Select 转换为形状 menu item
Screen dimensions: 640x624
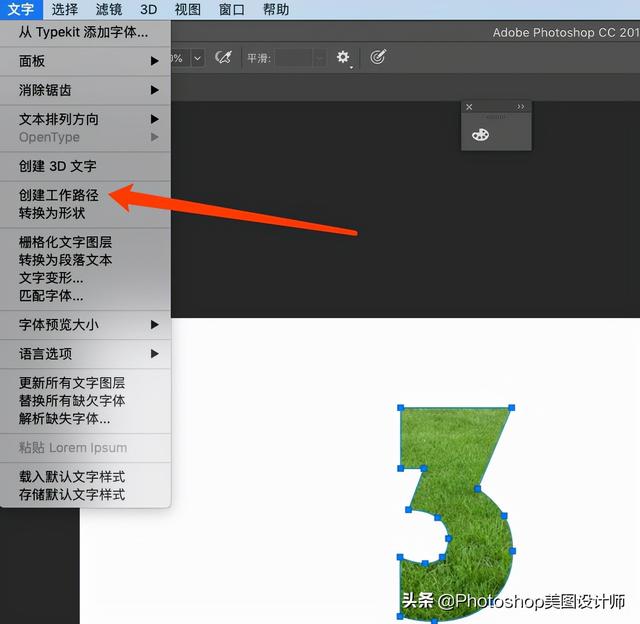click(x=85, y=213)
